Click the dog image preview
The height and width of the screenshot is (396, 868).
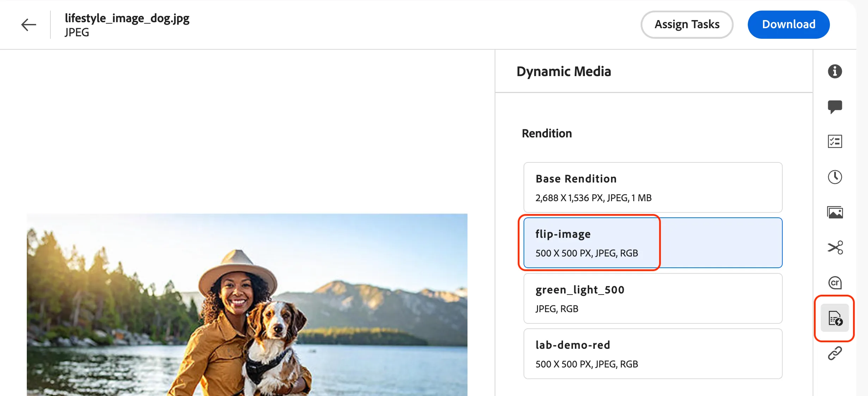tap(247, 305)
